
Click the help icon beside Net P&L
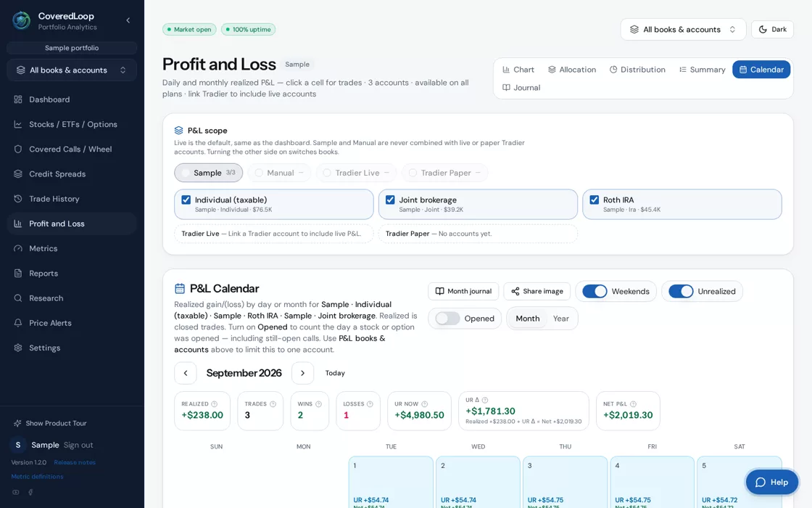[x=634, y=404]
